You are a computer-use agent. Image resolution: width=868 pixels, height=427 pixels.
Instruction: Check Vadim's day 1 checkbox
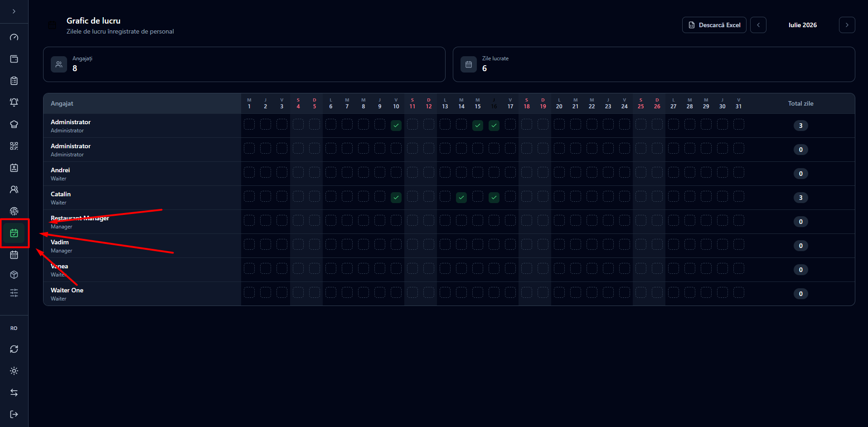[249, 245]
